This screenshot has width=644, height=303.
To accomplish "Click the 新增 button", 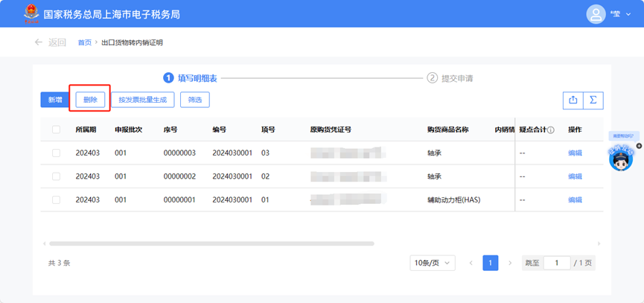I will [x=55, y=100].
